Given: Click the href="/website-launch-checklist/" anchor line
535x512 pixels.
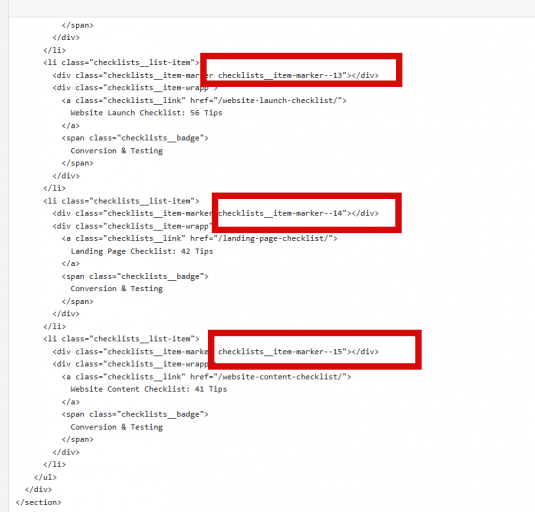Looking at the screenshot, I should click(x=204, y=101).
